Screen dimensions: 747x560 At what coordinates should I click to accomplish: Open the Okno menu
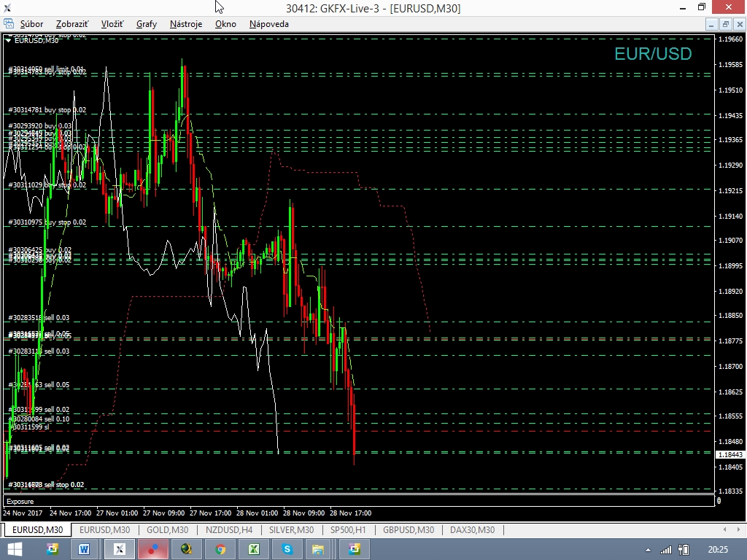click(225, 24)
